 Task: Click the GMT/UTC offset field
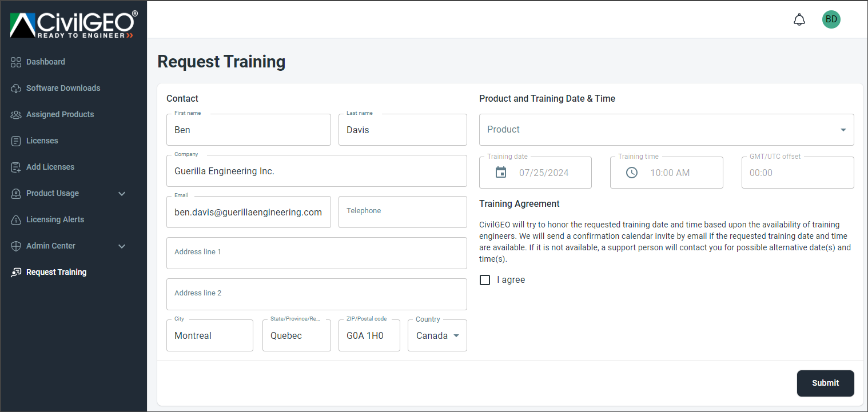pyautogui.click(x=798, y=173)
